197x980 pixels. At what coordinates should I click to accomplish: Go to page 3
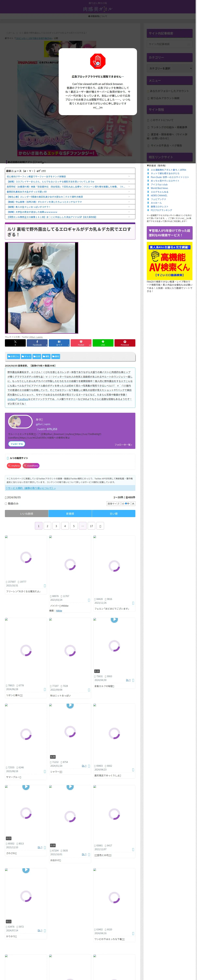(x=56, y=526)
